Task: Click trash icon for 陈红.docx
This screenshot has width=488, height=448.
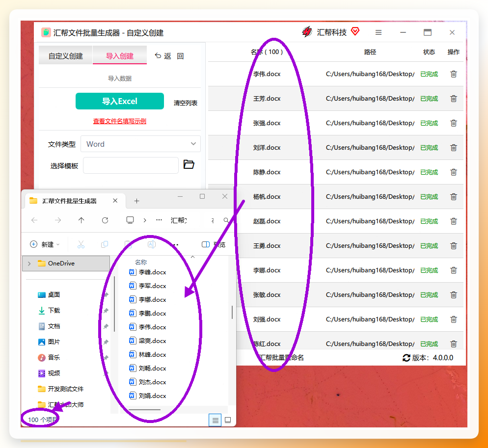Action: (x=454, y=344)
